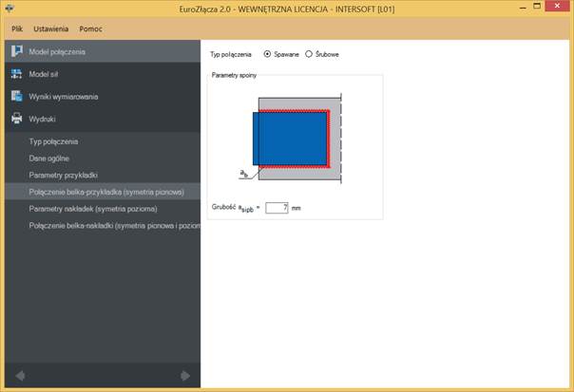
Task: Select Typ połączenia in sidebar list
Action: pos(103,141)
